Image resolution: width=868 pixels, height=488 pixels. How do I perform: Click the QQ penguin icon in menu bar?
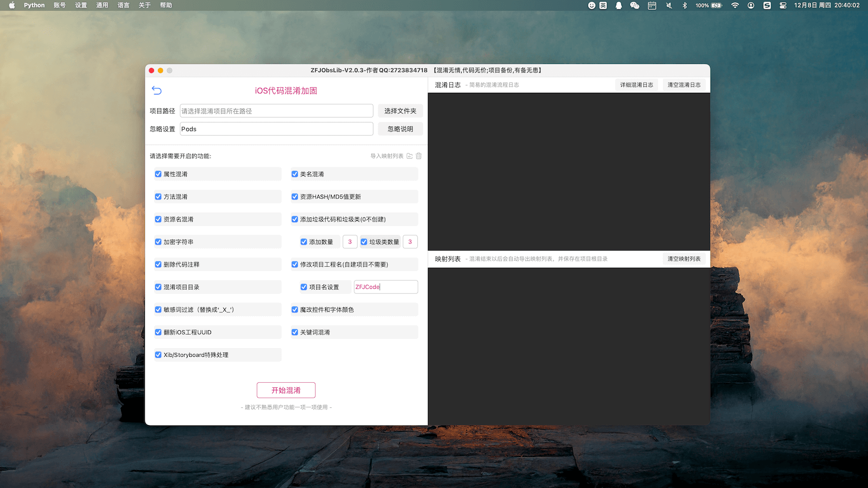(618, 5)
